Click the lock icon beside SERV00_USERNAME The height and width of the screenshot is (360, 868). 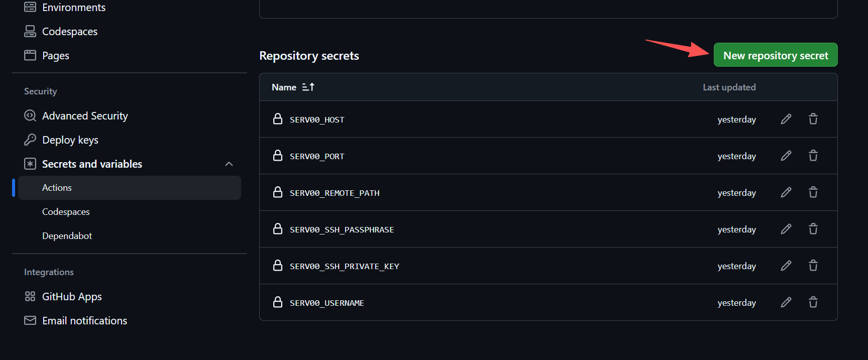[278, 302]
